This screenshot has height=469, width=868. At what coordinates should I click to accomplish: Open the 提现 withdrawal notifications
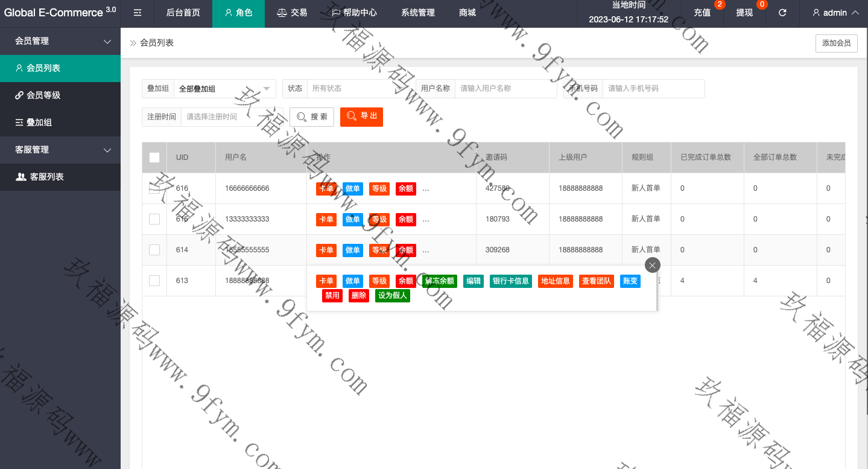pyautogui.click(x=744, y=13)
